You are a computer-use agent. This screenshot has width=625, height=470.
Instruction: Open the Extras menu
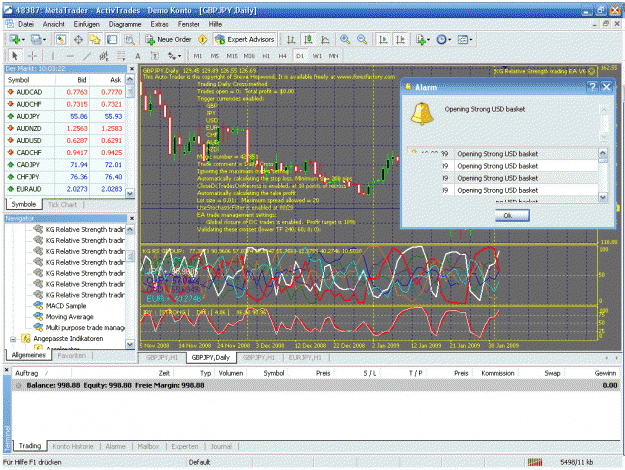coord(159,24)
